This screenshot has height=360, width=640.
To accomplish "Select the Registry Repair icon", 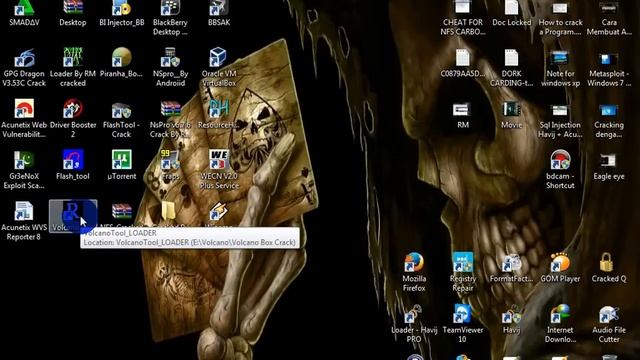I will (x=462, y=262).
